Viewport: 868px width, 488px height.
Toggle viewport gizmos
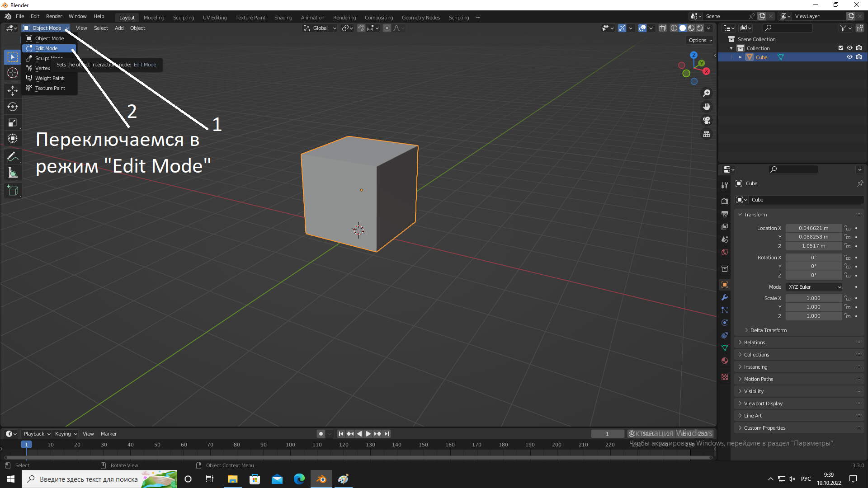622,28
